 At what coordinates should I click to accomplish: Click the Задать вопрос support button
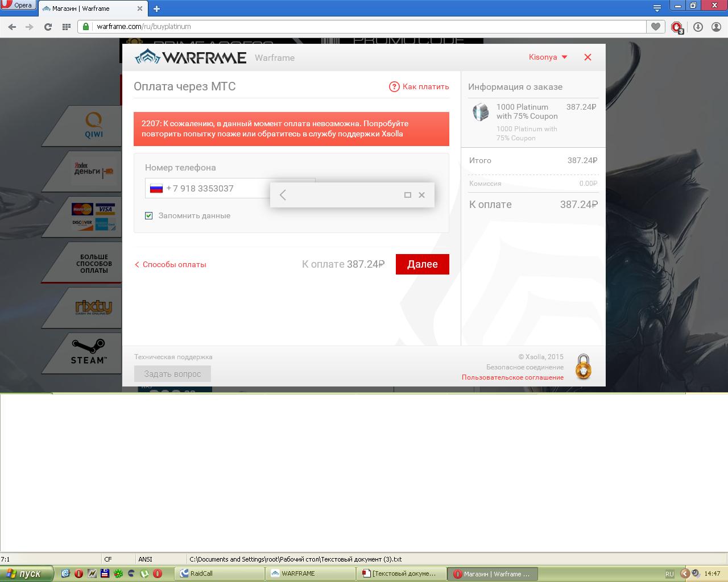pos(172,373)
